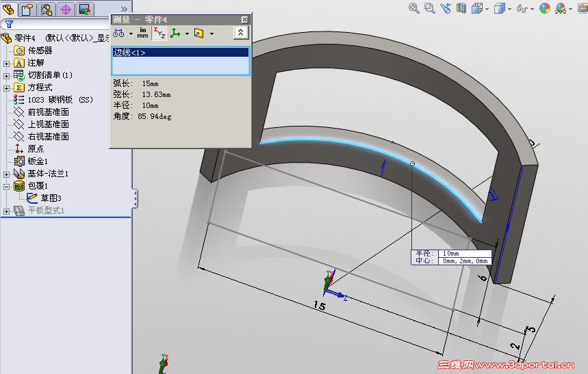Click the View Orientation icon

[x=477, y=8]
